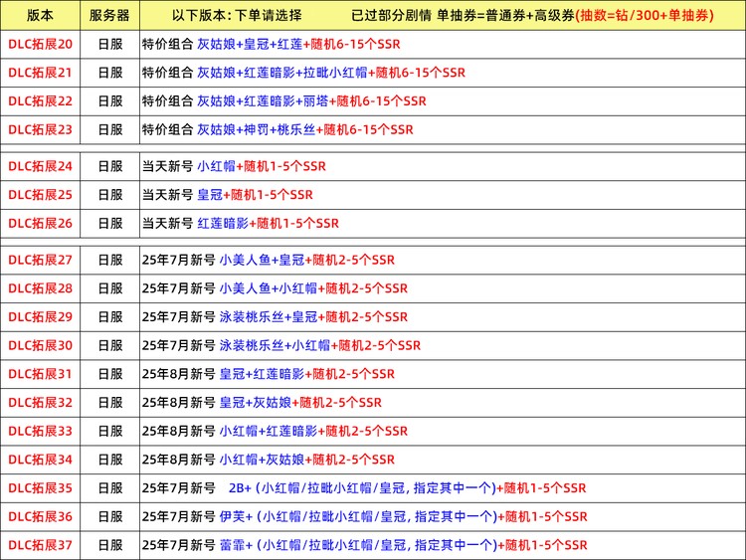This screenshot has width=746, height=560.
Task: Click the 服务器 column header
Action: 109,15
